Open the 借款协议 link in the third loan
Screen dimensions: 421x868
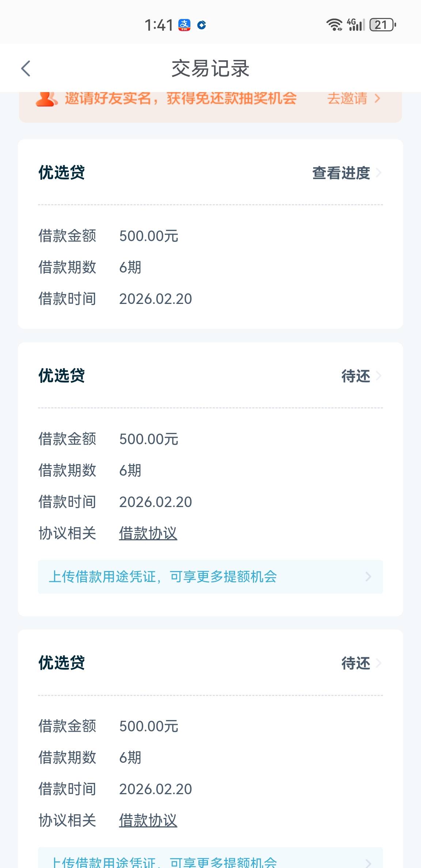(x=148, y=821)
